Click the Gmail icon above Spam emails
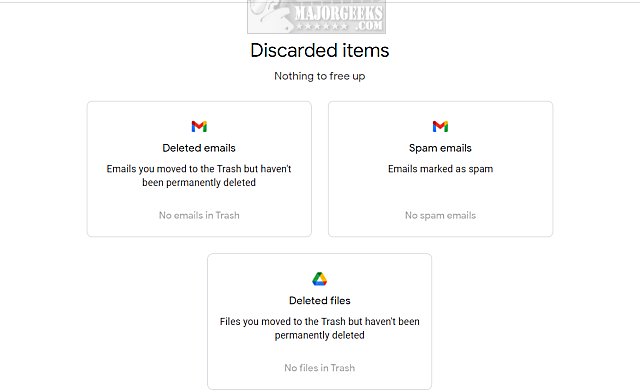The image size is (640, 392). coord(440,127)
